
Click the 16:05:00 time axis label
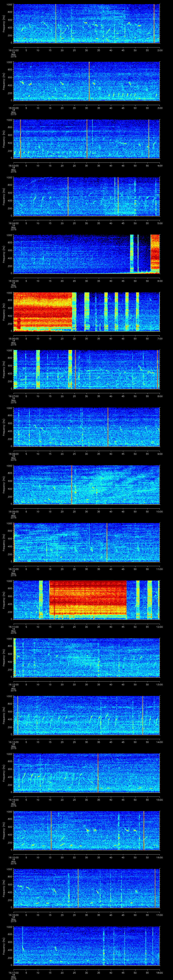point(13,281)
